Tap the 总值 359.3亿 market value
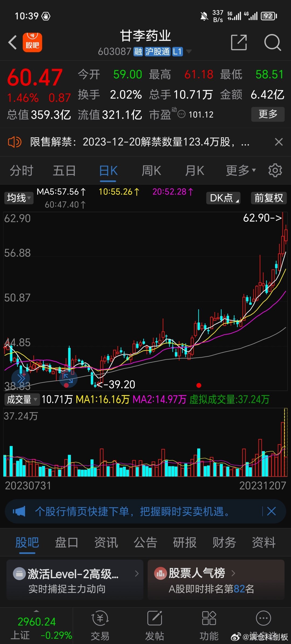The image size is (291, 644). [39, 115]
